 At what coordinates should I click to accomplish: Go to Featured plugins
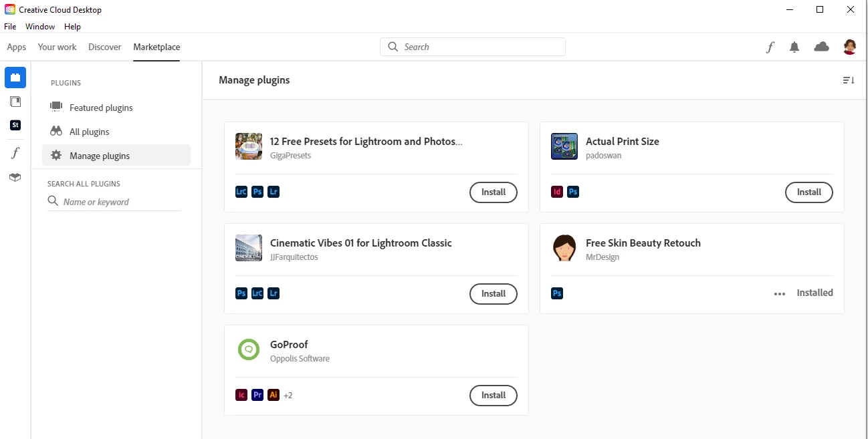click(x=101, y=108)
